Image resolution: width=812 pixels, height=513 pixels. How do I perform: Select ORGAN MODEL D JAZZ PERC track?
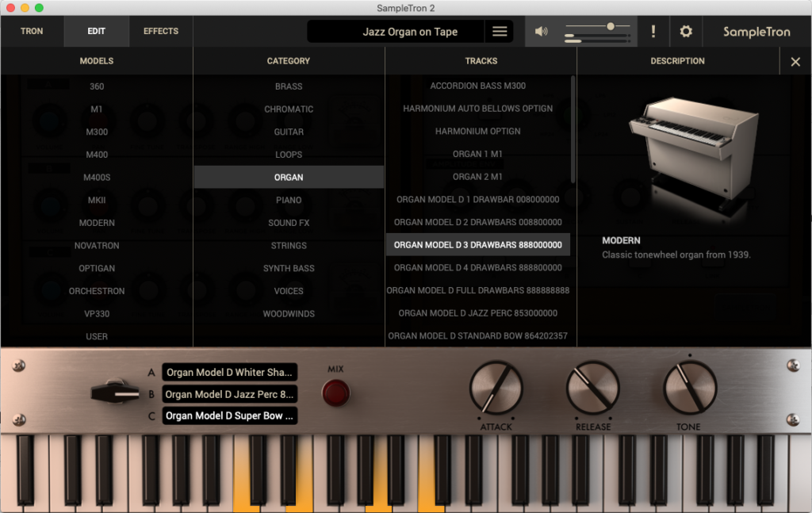pos(477,313)
